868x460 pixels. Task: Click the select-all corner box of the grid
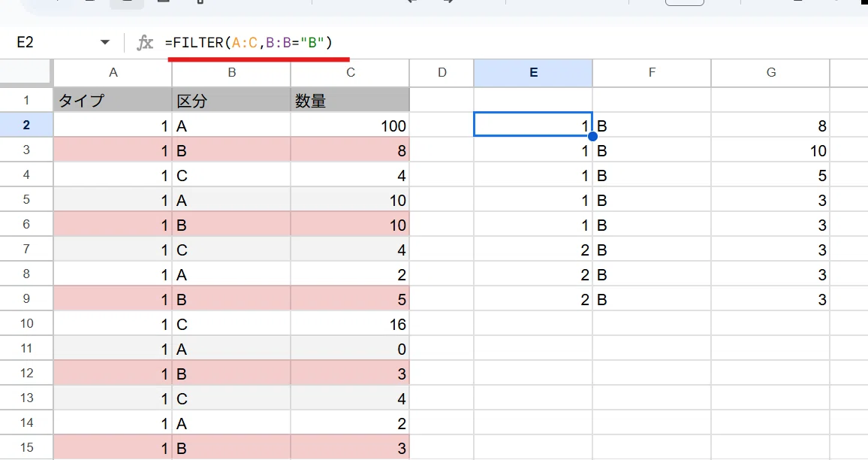click(x=26, y=73)
